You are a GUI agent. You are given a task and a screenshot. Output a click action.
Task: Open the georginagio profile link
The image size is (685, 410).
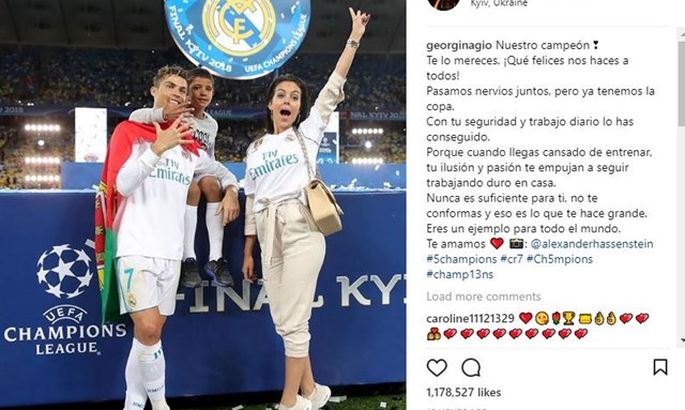pos(459,45)
